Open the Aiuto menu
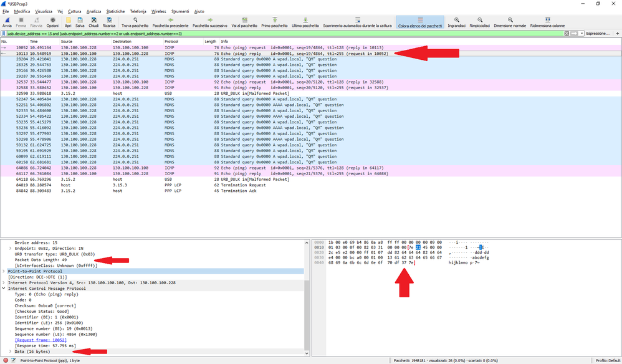 pos(199,11)
